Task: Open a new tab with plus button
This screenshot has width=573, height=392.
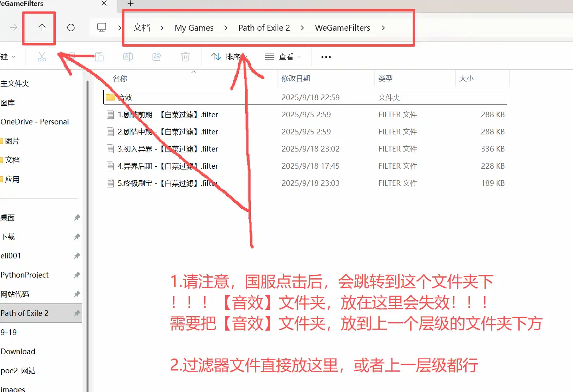Action: tap(130, 4)
